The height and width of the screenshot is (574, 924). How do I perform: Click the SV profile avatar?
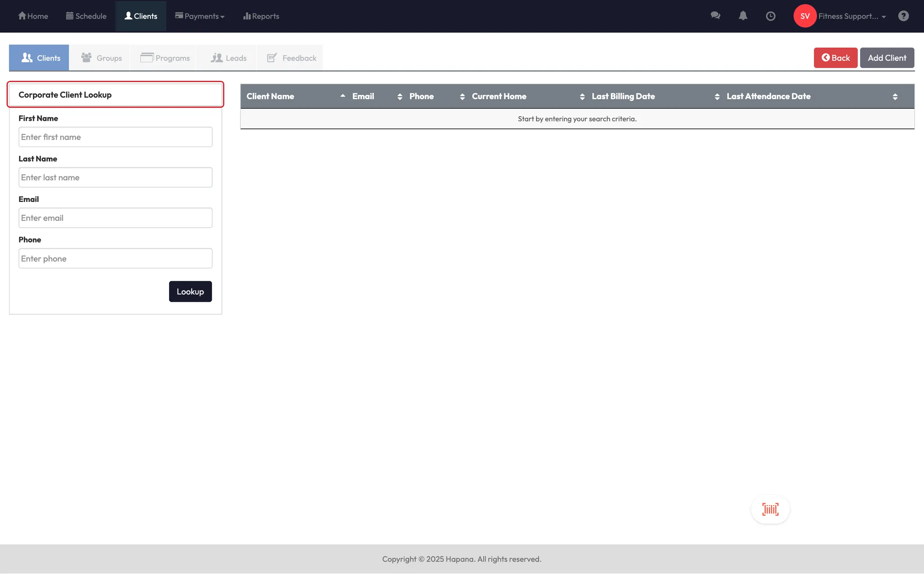tap(805, 16)
